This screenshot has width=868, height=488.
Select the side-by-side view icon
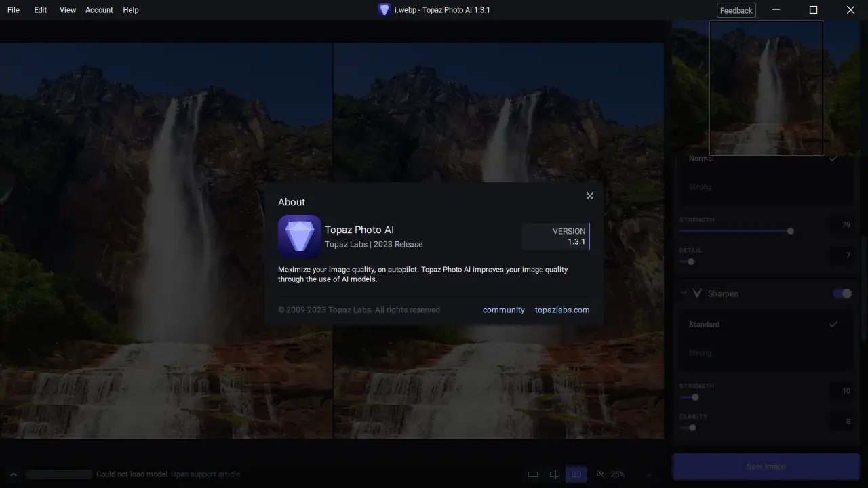(x=576, y=474)
